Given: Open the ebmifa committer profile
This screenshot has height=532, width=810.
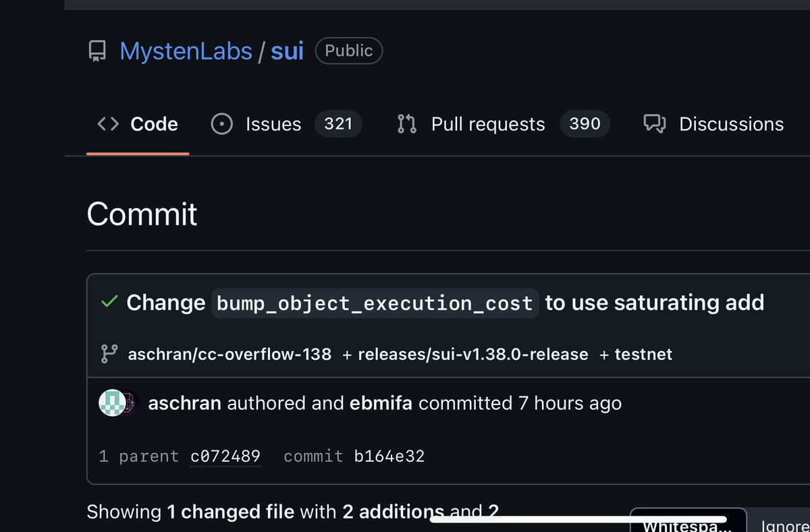Looking at the screenshot, I should click(381, 404).
